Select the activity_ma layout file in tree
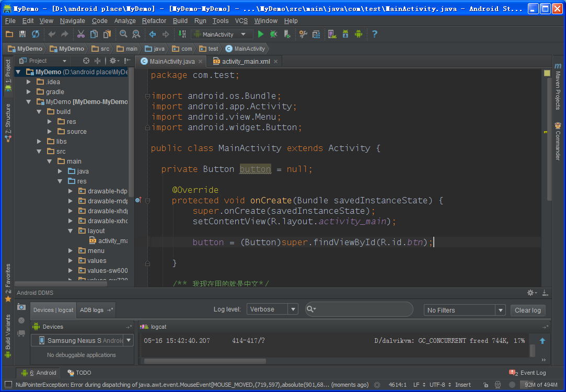This screenshot has height=392, width=566. pos(108,241)
